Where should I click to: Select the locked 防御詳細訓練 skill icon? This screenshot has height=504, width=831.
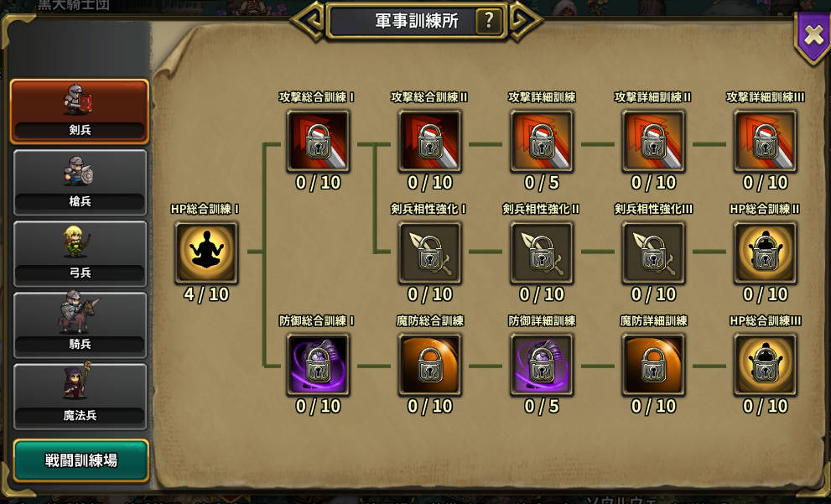click(x=542, y=365)
